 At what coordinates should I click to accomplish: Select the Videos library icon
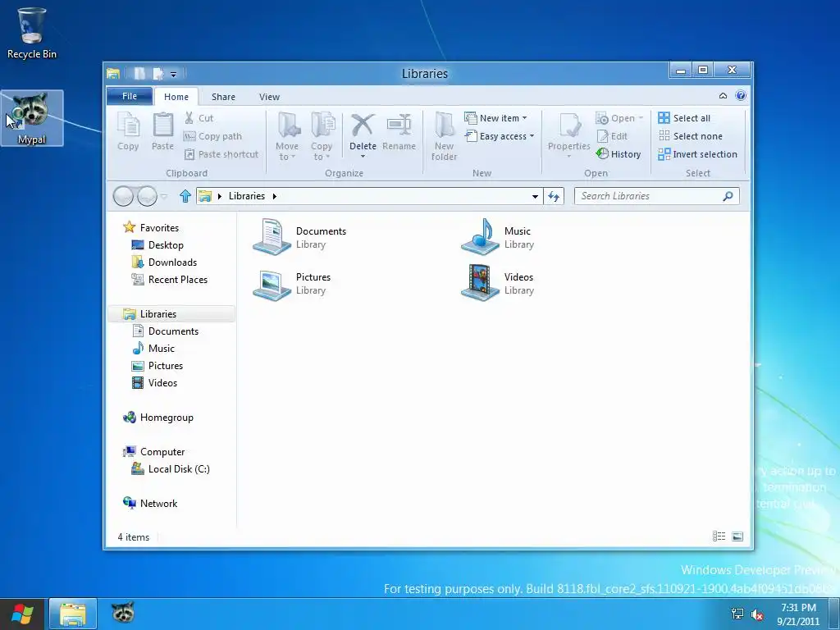pyautogui.click(x=480, y=283)
